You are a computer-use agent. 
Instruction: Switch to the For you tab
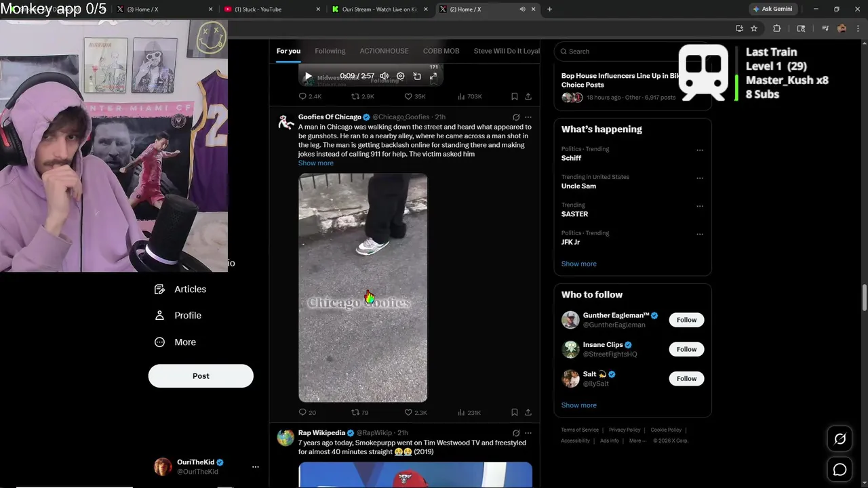(x=288, y=51)
